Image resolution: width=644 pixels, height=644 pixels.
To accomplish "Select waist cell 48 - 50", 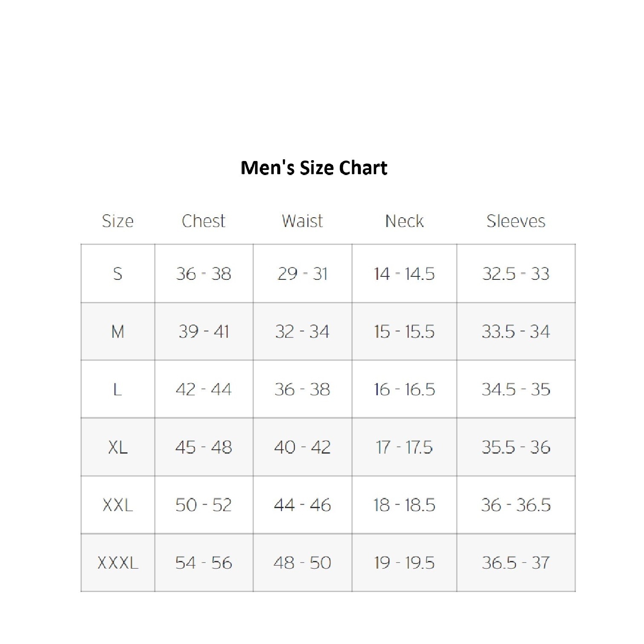I will click(x=302, y=563).
